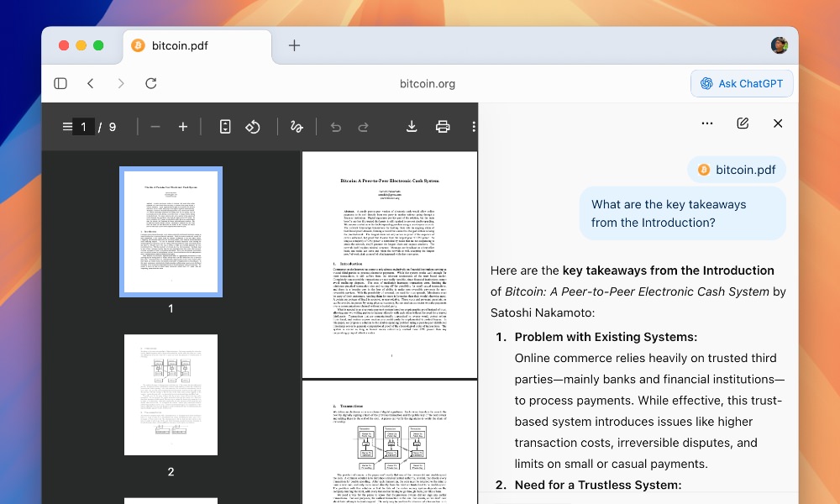
Task: Reload the bitcoin.org page
Action: 151,83
